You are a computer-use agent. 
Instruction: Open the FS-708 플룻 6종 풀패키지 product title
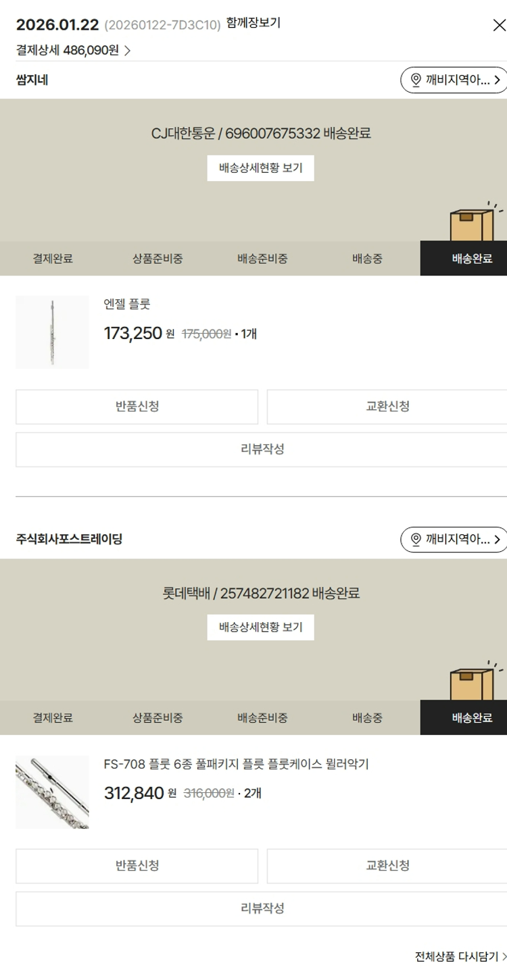(236, 764)
